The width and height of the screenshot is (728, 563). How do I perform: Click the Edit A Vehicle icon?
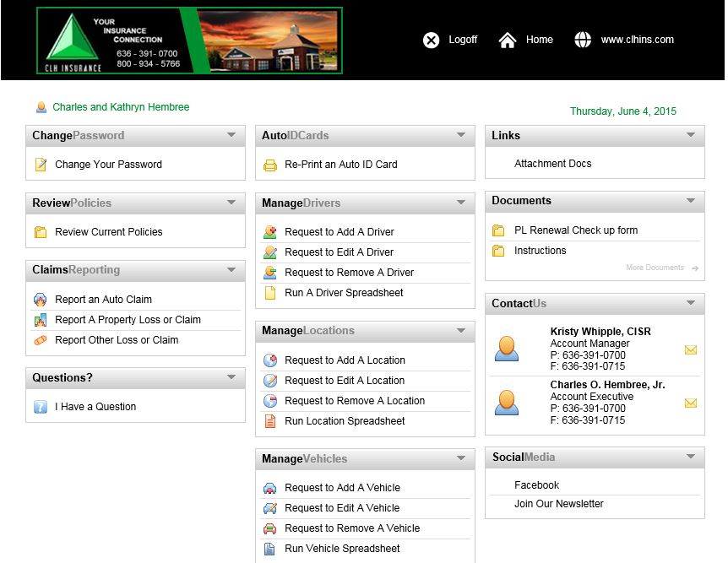(270, 508)
